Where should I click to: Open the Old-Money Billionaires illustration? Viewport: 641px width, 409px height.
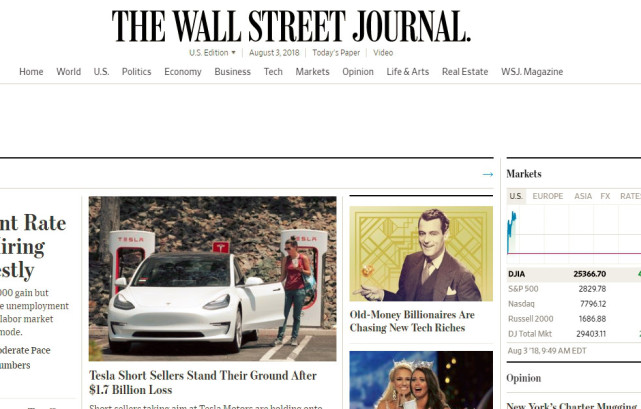pyautogui.click(x=421, y=253)
